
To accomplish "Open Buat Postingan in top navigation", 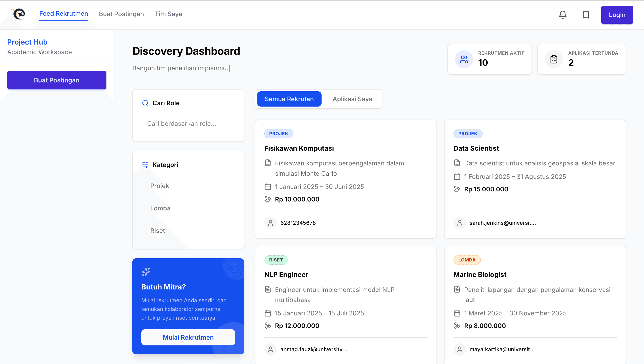I will [121, 14].
